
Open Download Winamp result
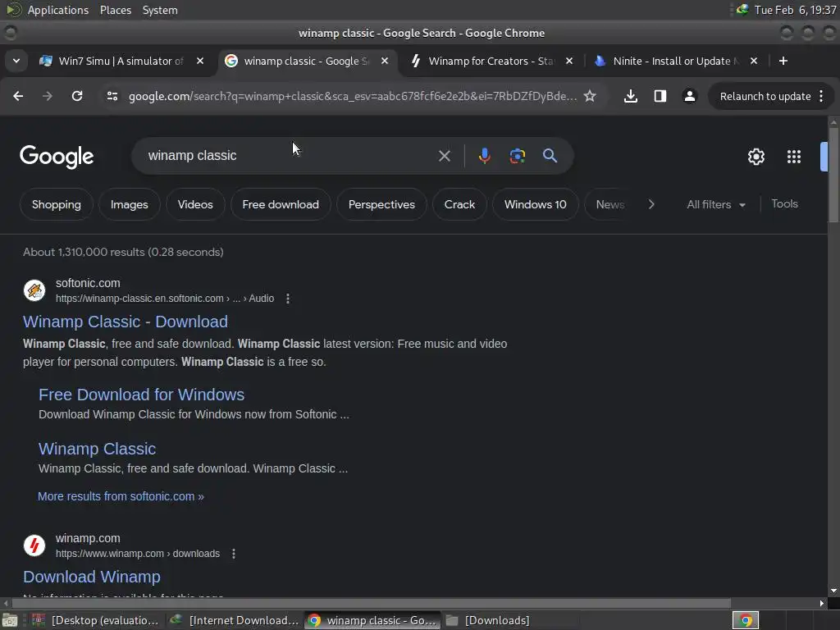pyautogui.click(x=92, y=577)
